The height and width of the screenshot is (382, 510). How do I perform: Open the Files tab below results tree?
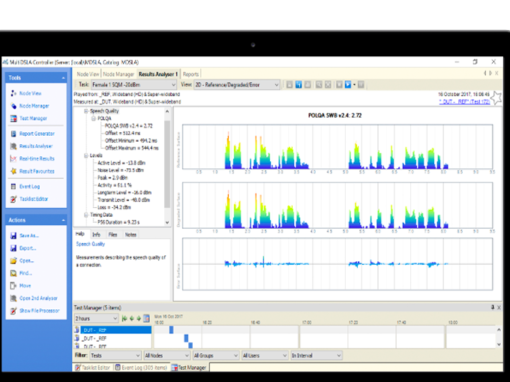click(113, 235)
